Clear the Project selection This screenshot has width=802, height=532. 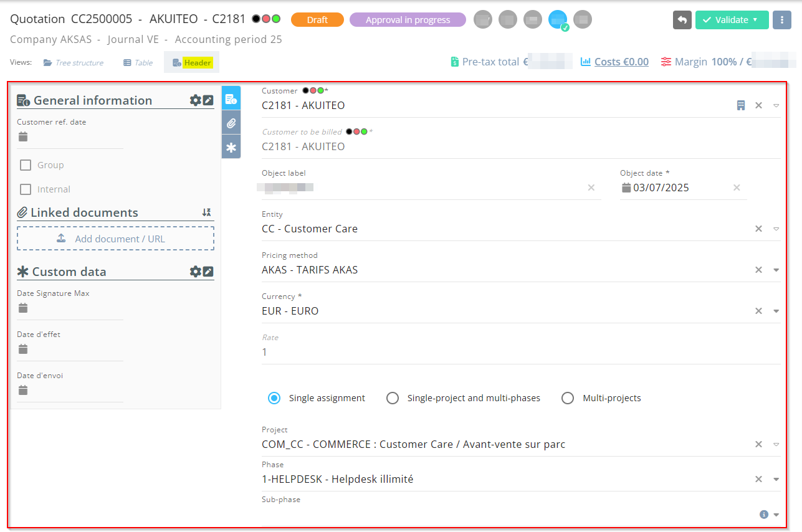(759, 444)
